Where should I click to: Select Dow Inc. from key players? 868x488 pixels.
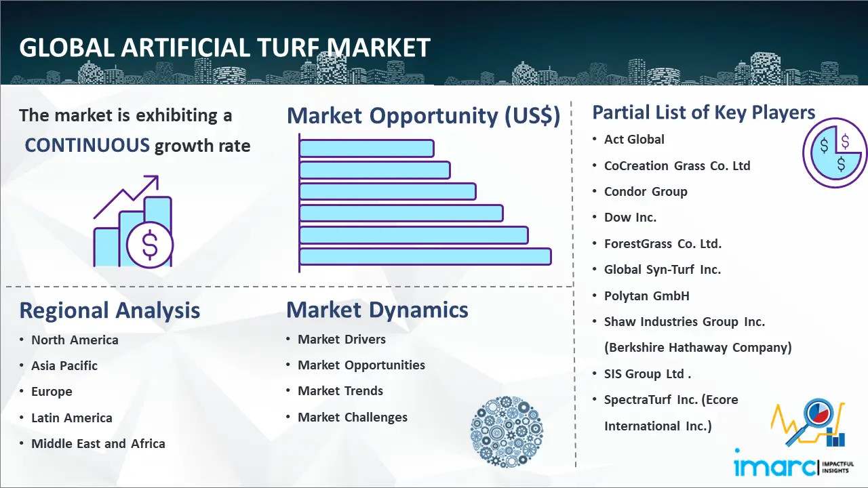click(x=630, y=218)
